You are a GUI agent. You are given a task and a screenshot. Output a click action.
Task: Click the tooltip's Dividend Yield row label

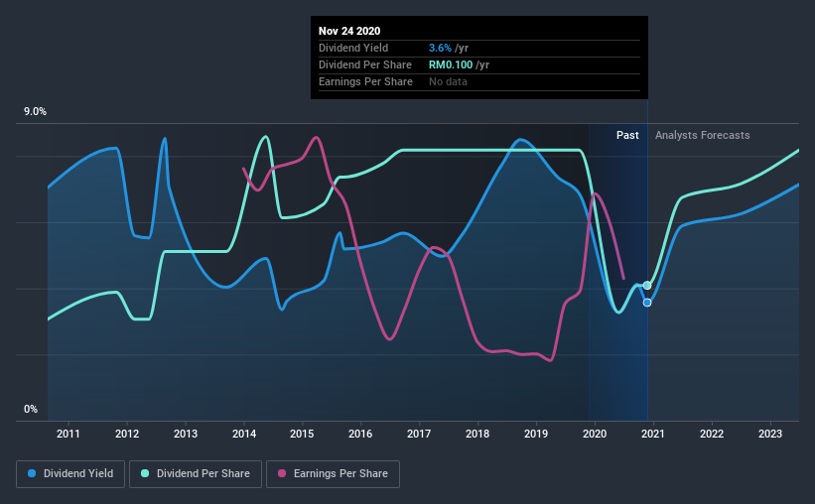353,48
